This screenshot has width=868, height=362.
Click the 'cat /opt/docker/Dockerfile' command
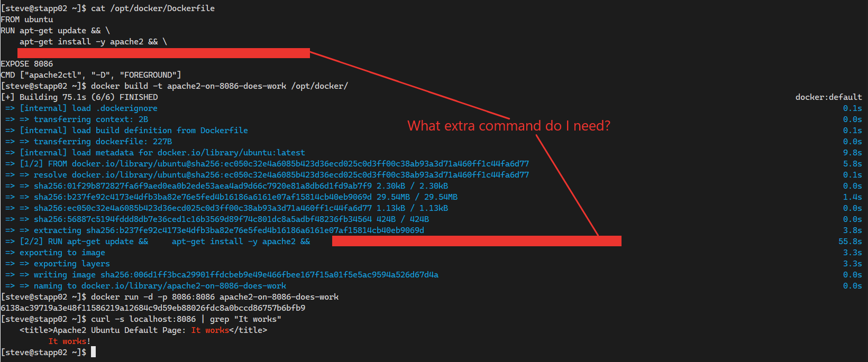tap(153, 8)
